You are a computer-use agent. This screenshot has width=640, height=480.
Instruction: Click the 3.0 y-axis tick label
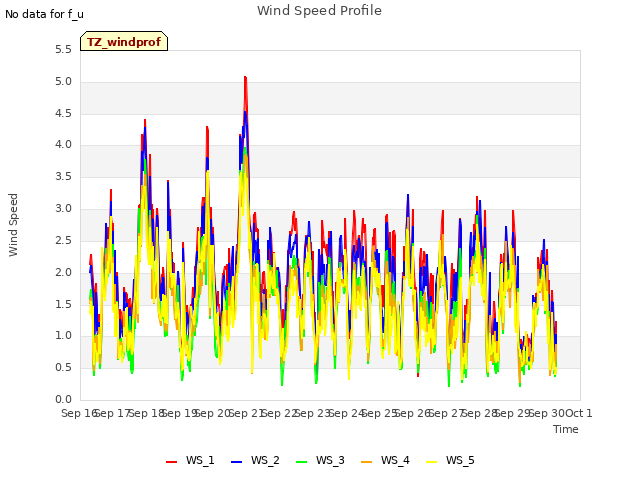coord(63,209)
